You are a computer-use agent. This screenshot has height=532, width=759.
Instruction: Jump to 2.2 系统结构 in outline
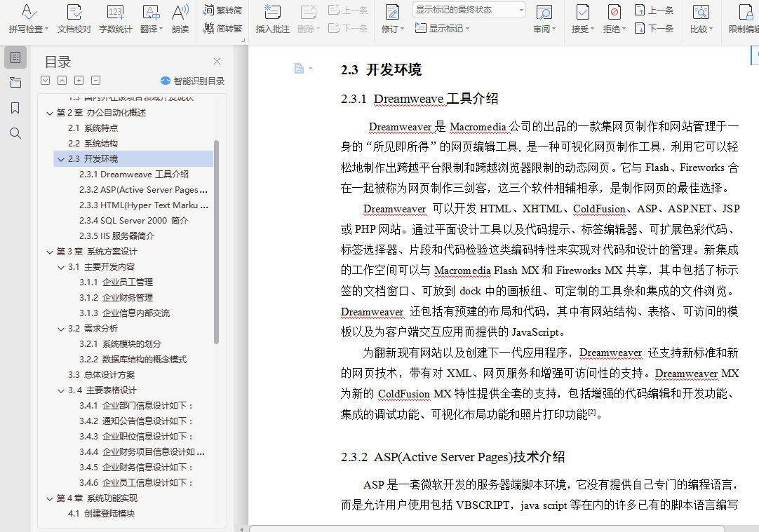click(x=93, y=144)
